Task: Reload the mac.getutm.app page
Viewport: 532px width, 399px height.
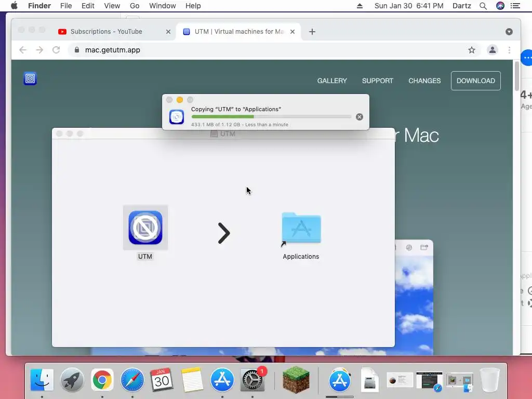Action: (x=56, y=50)
